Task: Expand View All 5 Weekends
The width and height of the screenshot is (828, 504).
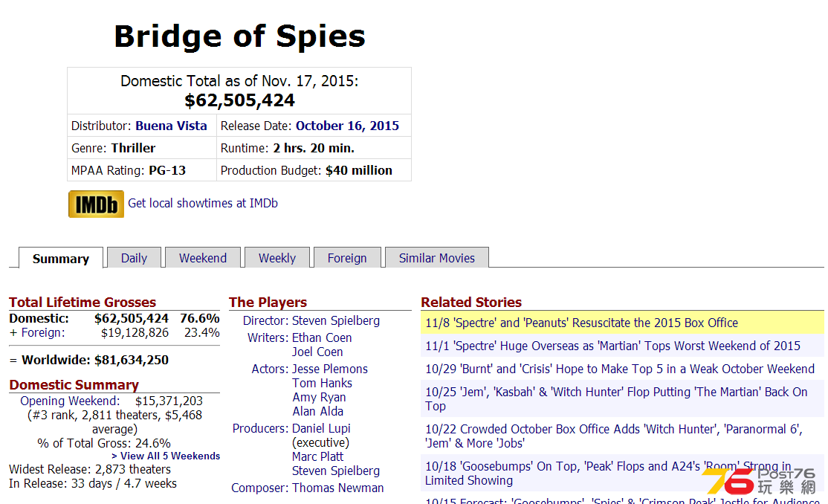Action: pyautogui.click(x=166, y=456)
